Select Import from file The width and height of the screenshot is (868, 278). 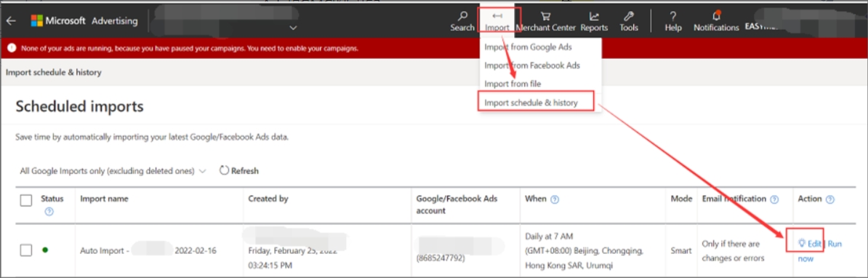513,84
